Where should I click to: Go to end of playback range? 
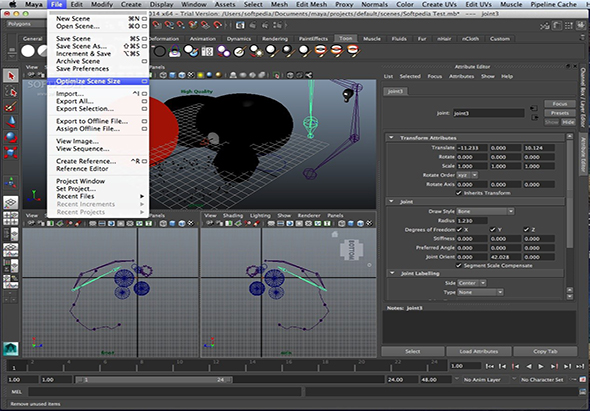580,366
